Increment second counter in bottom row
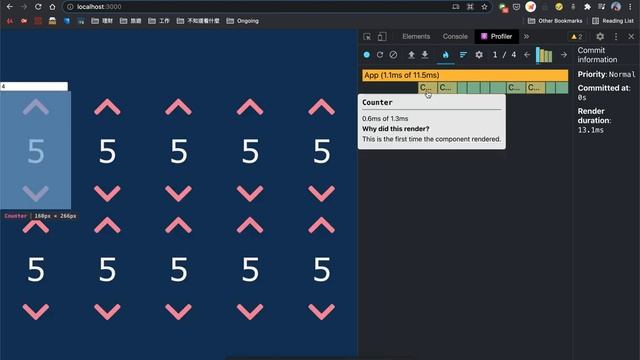 107,225
